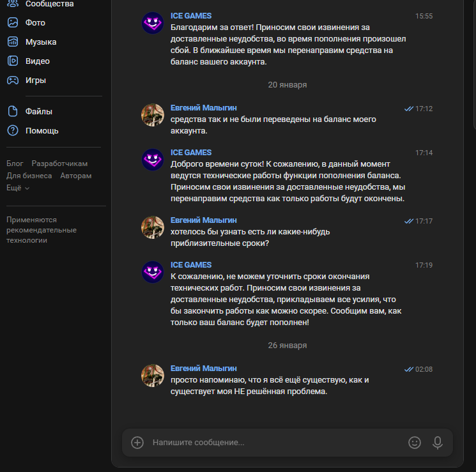Click the plus attachment icon

(137, 442)
